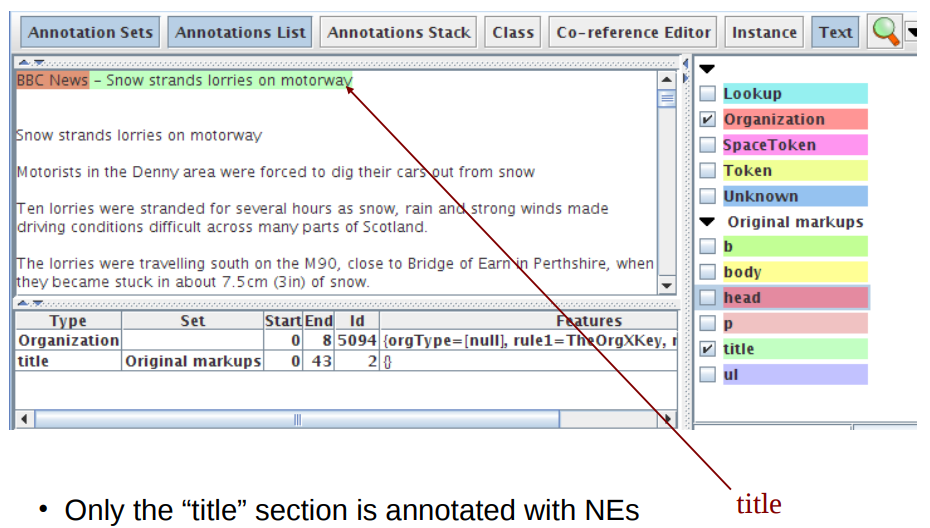Toggle the Annotation Sets button
This screenshot has width=930, height=528.
pos(90,32)
